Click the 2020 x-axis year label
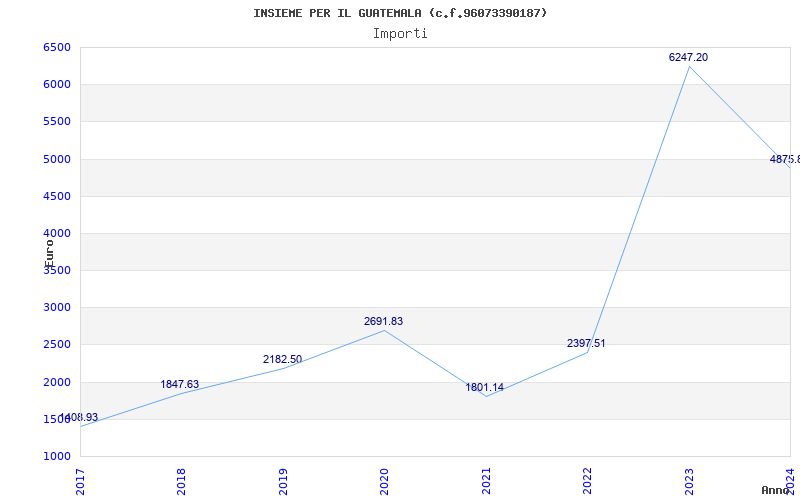 (x=384, y=482)
